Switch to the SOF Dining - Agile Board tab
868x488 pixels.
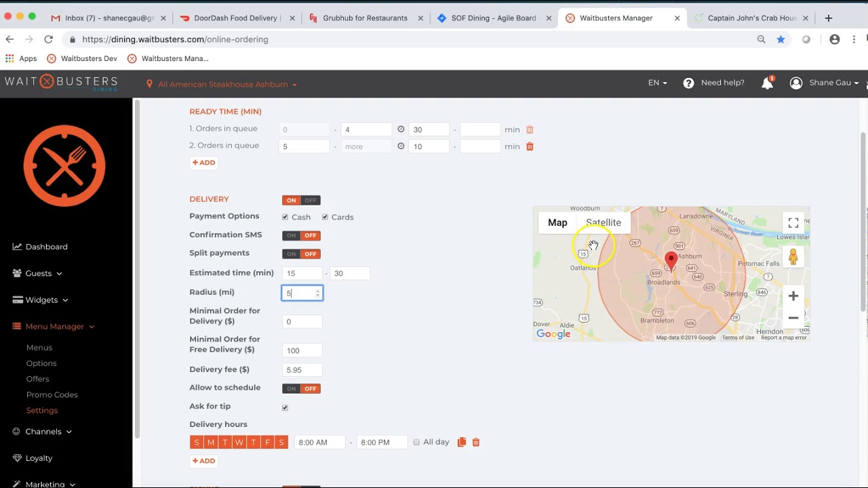pos(495,18)
